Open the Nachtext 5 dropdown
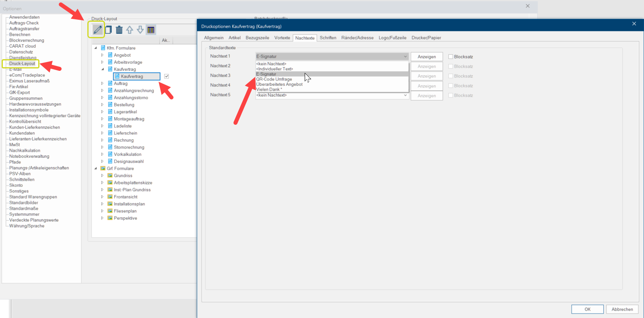Screen dimensions: 644x318 [x=405, y=95]
